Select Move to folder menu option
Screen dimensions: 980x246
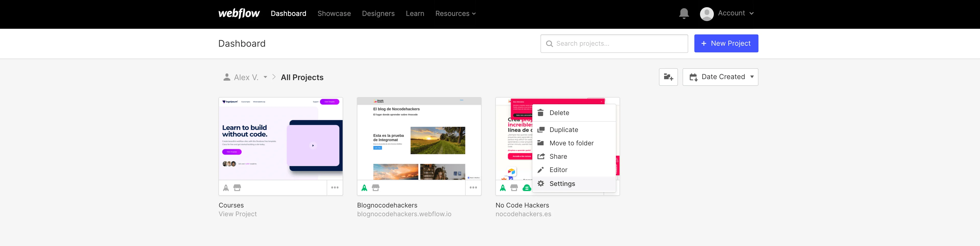pos(571,143)
